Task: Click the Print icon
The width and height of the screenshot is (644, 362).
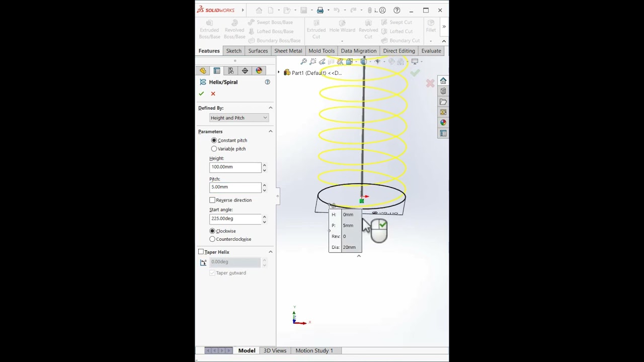Action: (320, 10)
